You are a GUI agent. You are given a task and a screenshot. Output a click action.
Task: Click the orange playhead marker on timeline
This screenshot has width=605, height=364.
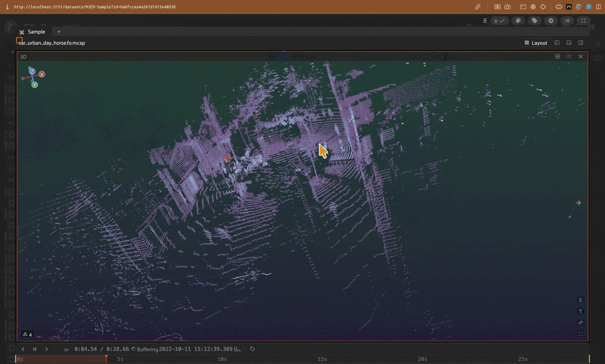[x=106, y=358]
